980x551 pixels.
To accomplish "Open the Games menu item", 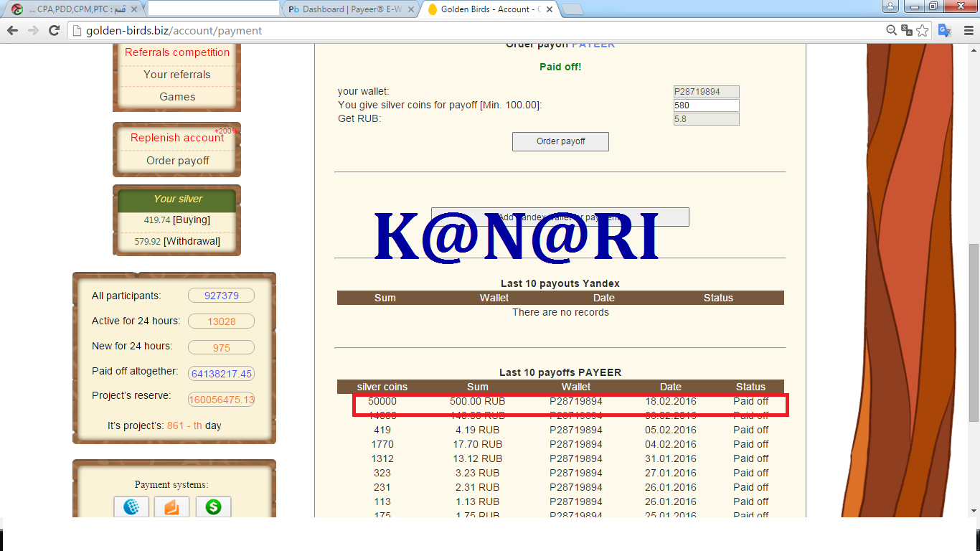I will (x=177, y=97).
